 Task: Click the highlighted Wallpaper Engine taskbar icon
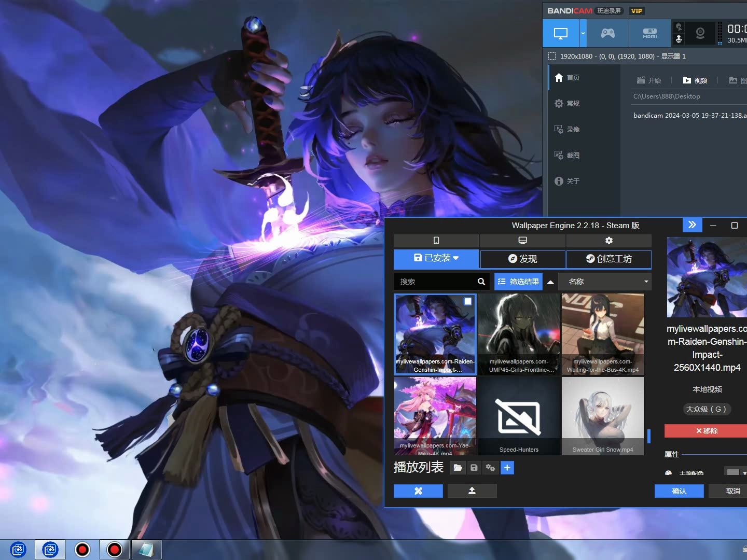pos(50,550)
